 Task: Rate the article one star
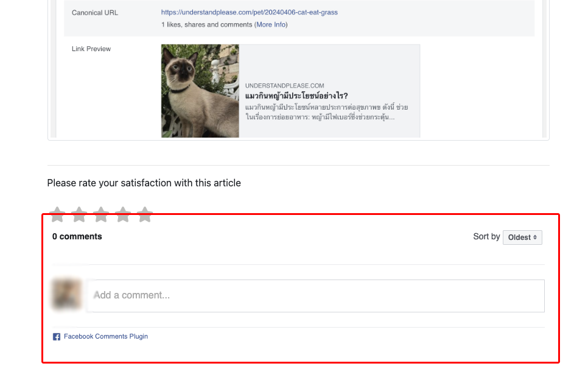tap(57, 214)
